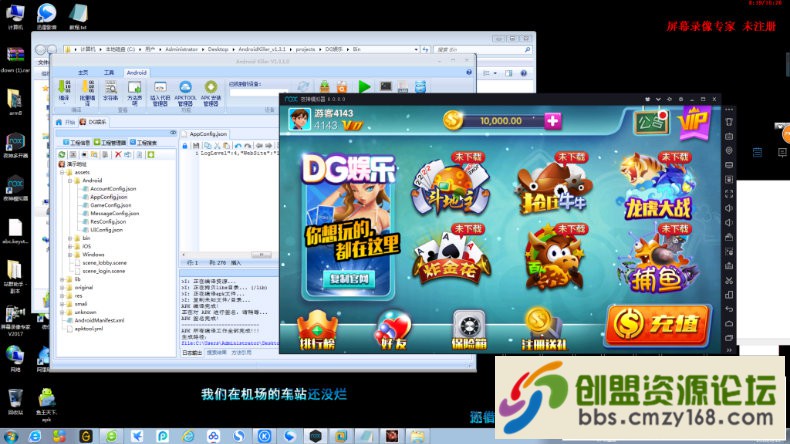Click the 方法声明 ribbon icon
The width and height of the screenshot is (790, 444).
coord(135,92)
